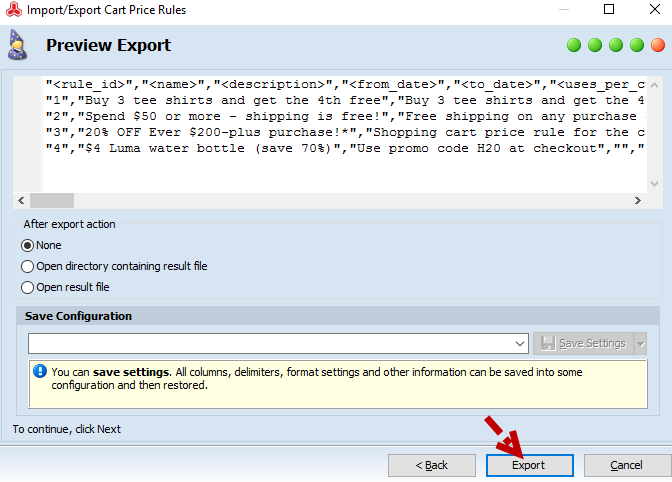
Task: Click the wizard mascot icon
Action: [17, 45]
